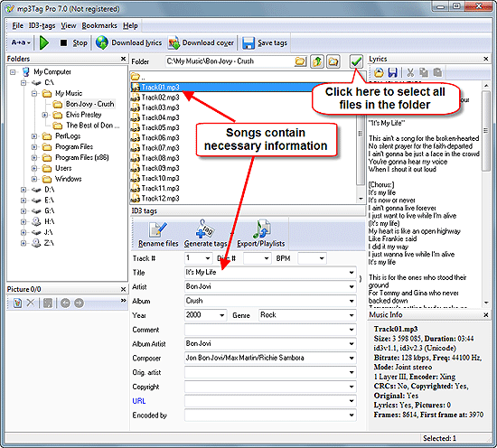497x448 pixels.
Task: Select all files with green checkmark
Action: 356,61
